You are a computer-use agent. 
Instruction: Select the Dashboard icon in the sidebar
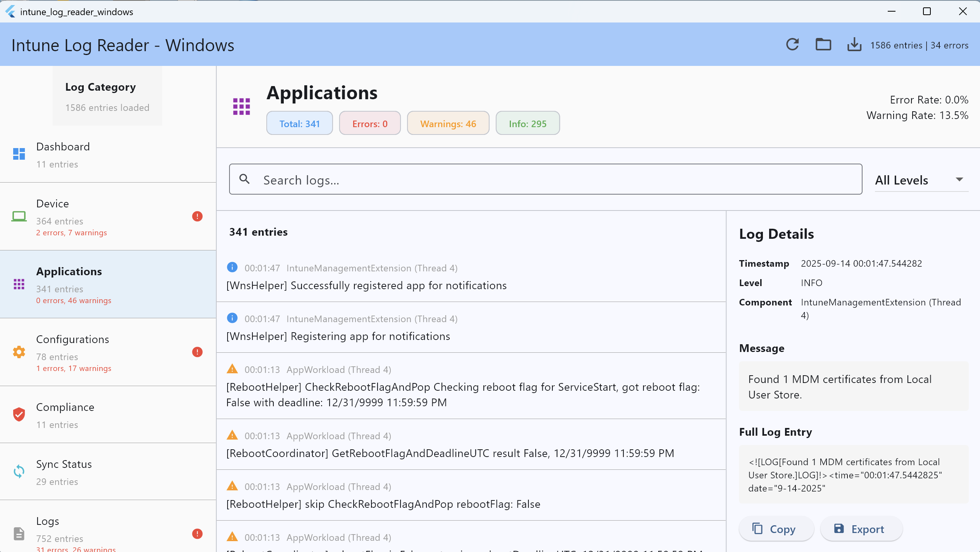pyautogui.click(x=19, y=154)
